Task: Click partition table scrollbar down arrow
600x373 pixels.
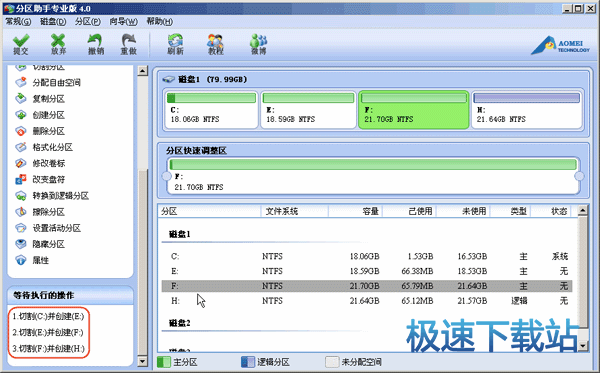Action: pyautogui.click(x=583, y=346)
